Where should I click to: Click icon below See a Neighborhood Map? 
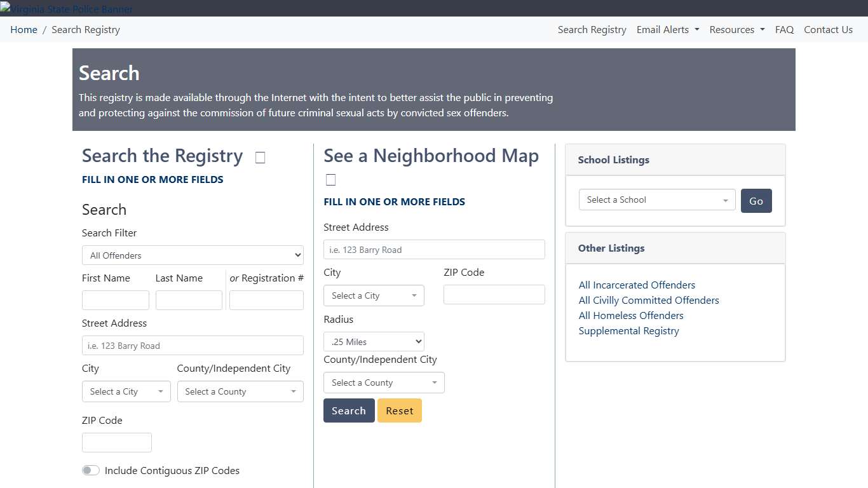(330, 180)
